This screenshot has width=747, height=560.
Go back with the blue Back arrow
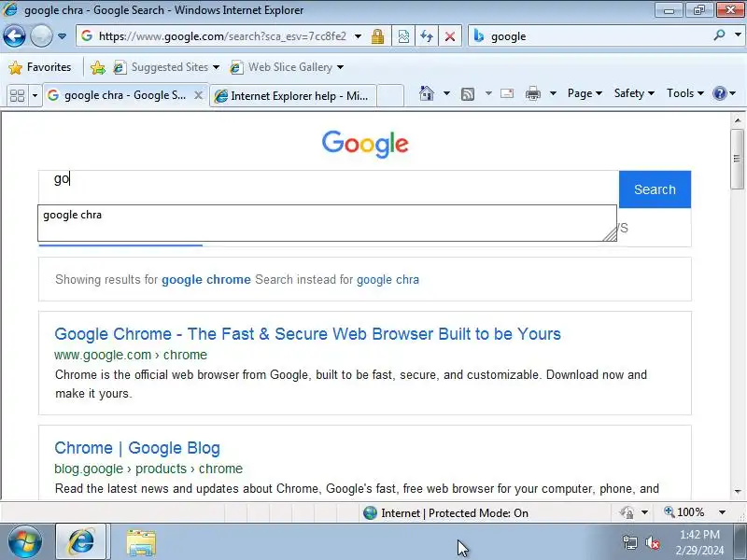point(14,35)
